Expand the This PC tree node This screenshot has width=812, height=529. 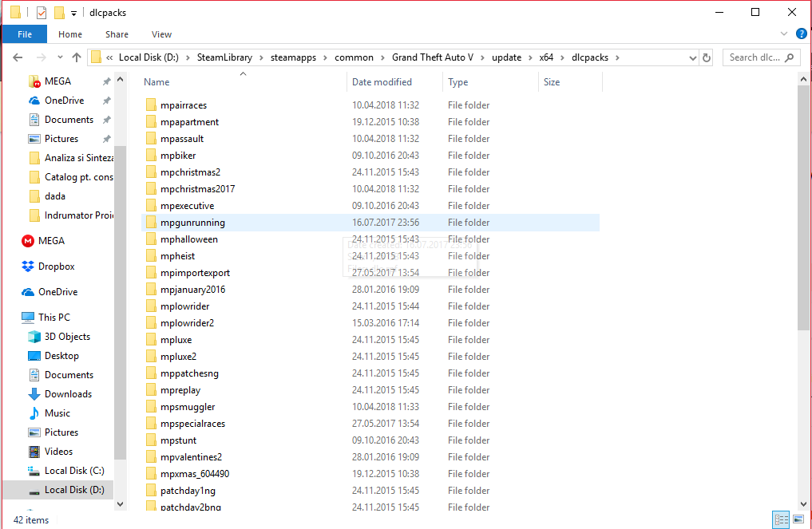(x=18, y=317)
